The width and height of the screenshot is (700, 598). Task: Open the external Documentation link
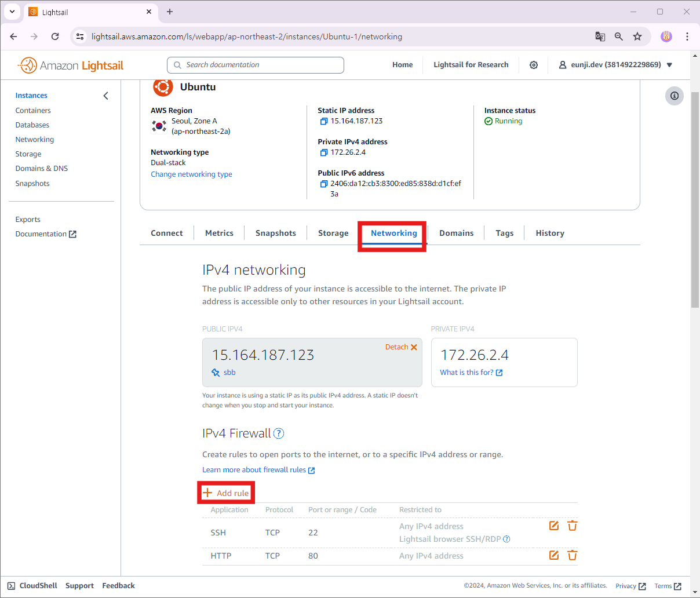tap(46, 234)
